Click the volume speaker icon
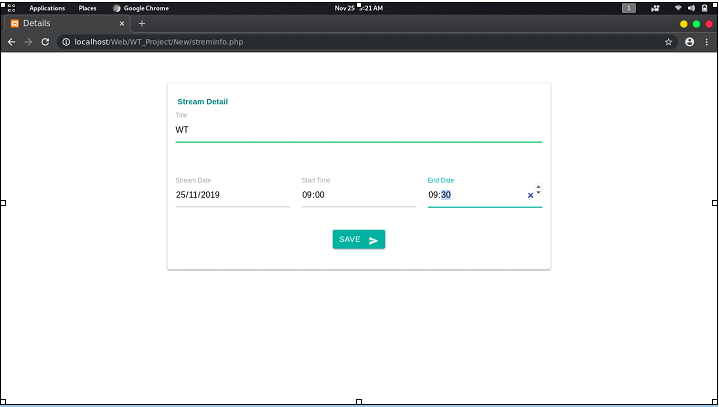Viewport: 719px width, 407px height. pyautogui.click(x=691, y=8)
